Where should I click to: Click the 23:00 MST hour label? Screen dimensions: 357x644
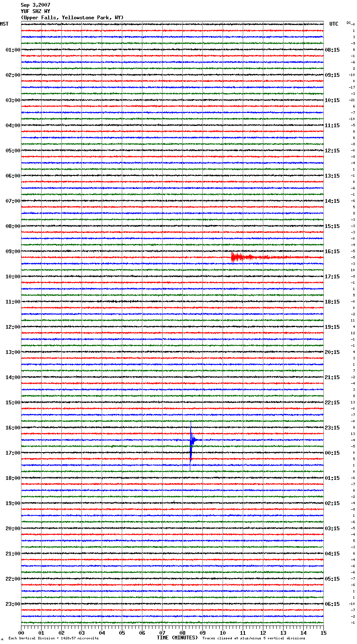pos(13,604)
